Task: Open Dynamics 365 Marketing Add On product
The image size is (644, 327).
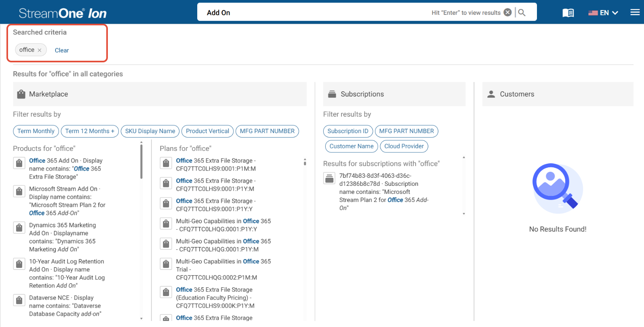Action: pos(62,237)
